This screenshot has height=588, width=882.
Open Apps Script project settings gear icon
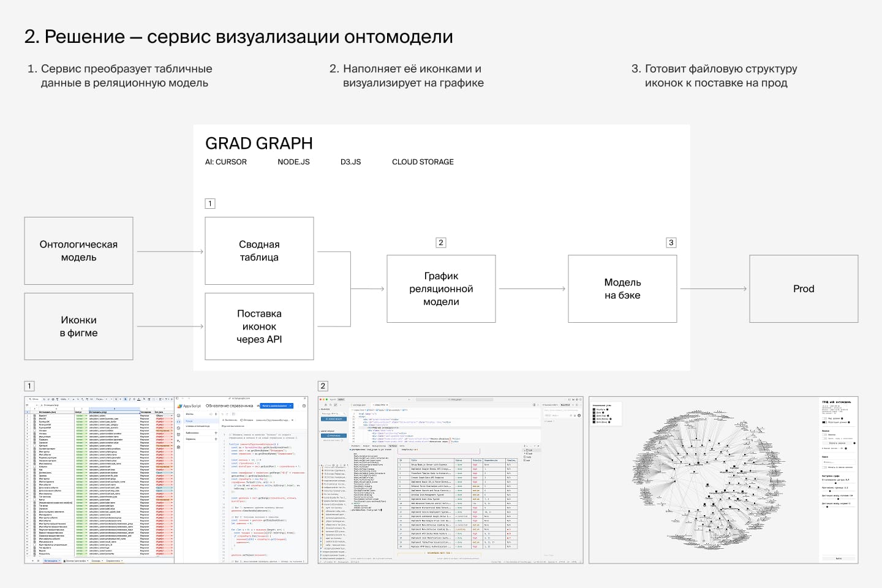pyautogui.click(x=179, y=447)
